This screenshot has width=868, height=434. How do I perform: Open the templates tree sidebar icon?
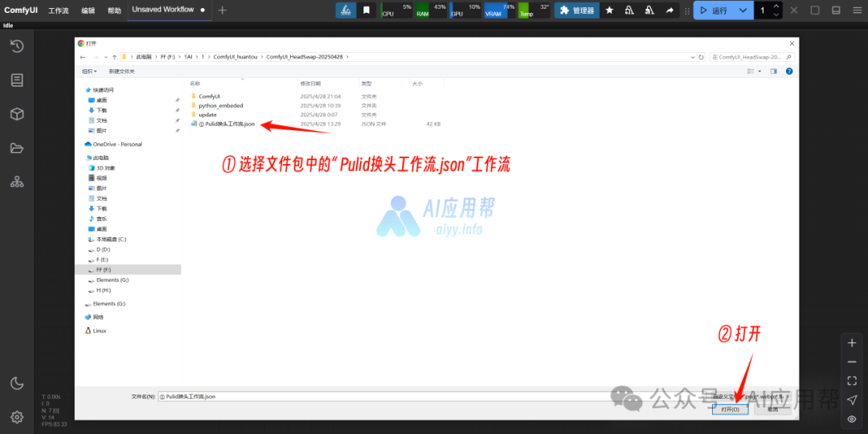coord(17,182)
